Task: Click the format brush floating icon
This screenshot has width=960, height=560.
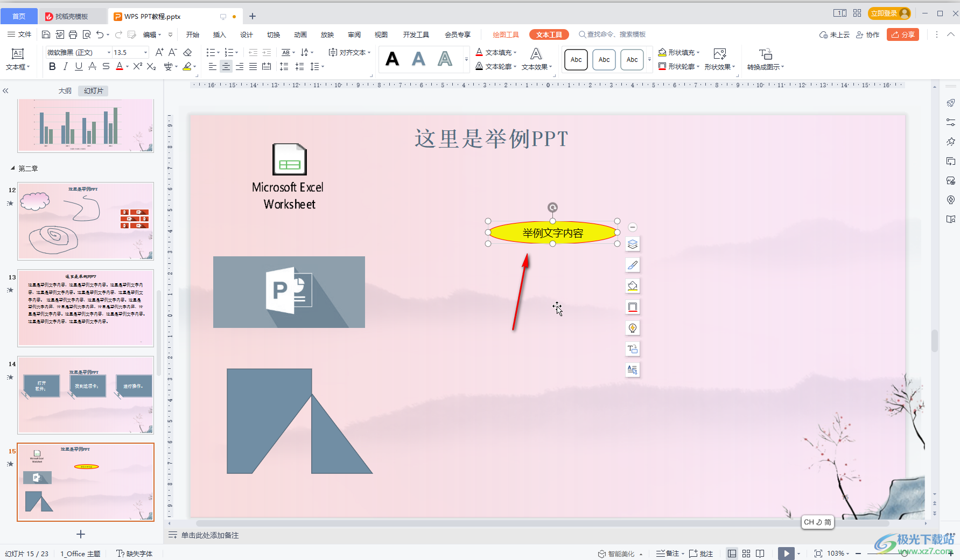Action: coord(633,265)
